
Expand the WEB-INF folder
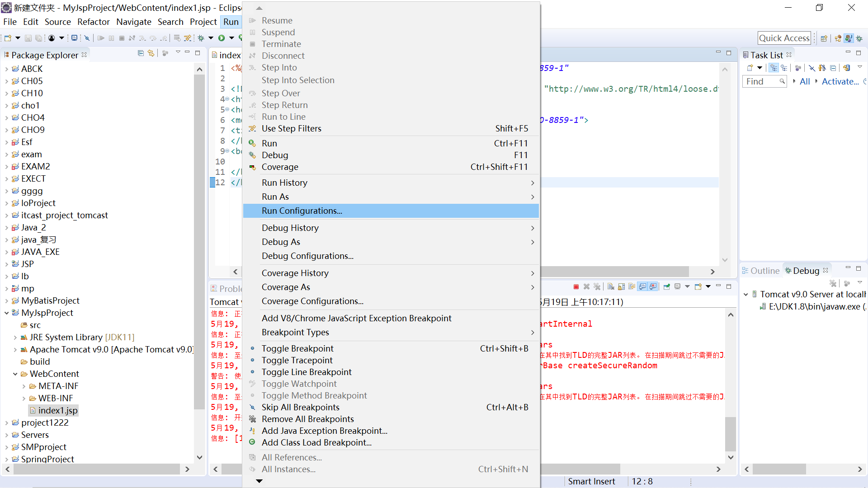pyautogui.click(x=24, y=399)
